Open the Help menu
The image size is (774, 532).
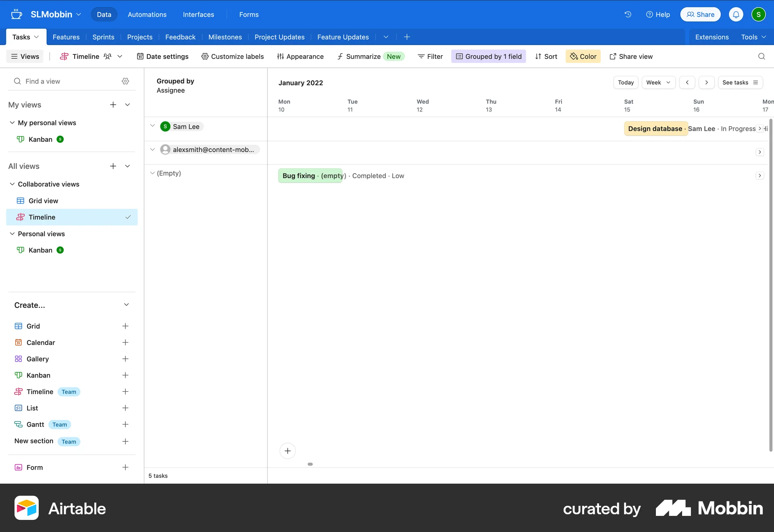(658, 14)
